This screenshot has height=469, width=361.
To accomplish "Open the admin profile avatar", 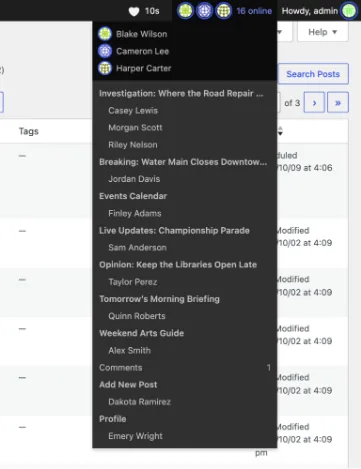I will [x=349, y=11].
